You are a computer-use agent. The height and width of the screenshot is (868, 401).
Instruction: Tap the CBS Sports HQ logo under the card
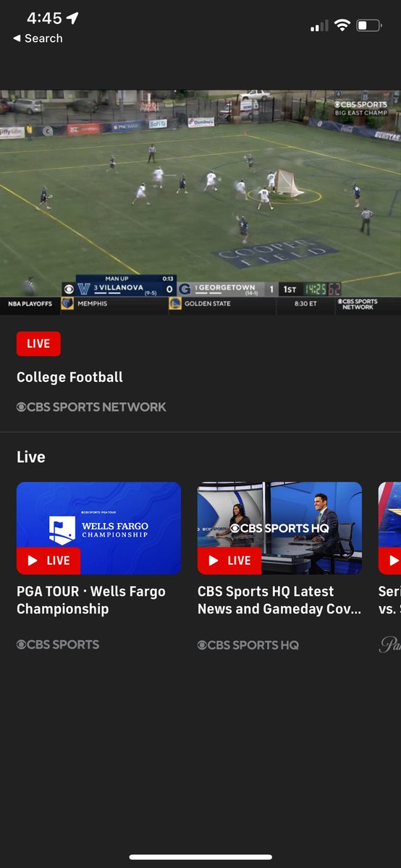click(248, 645)
